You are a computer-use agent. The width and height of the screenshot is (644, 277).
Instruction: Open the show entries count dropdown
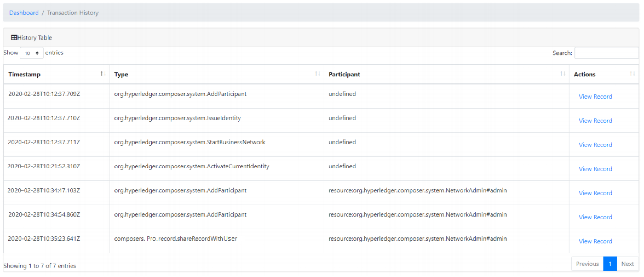point(32,53)
